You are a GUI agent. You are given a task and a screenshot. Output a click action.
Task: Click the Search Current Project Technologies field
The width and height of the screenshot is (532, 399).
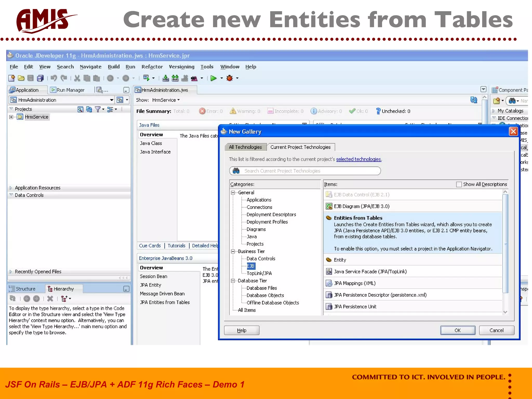(x=305, y=171)
